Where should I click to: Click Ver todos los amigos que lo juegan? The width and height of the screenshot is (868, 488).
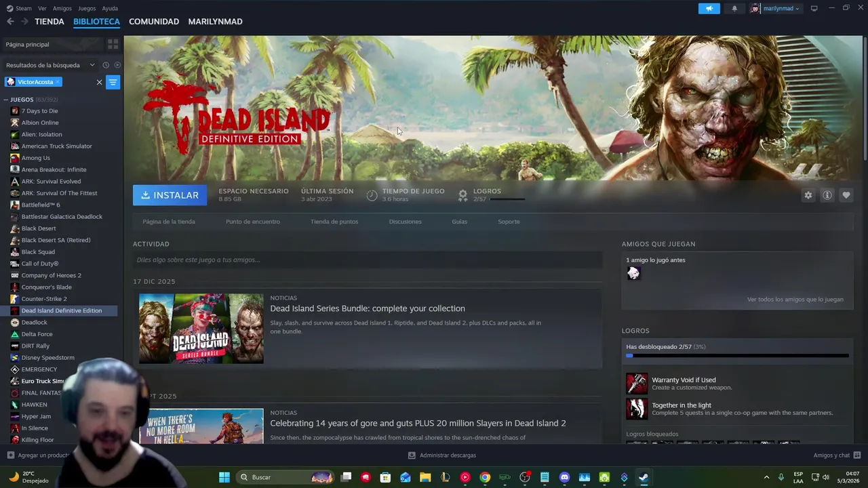point(795,300)
